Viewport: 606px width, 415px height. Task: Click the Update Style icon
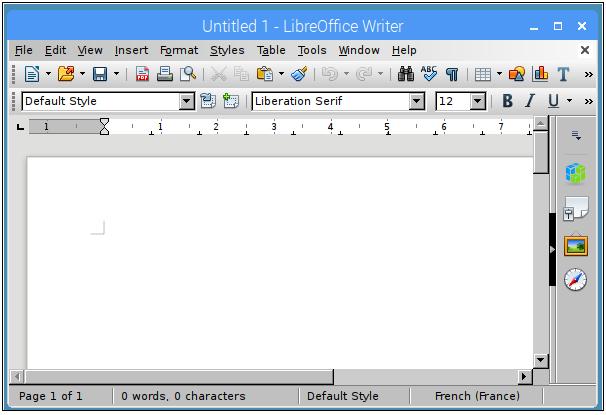click(208, 101)
